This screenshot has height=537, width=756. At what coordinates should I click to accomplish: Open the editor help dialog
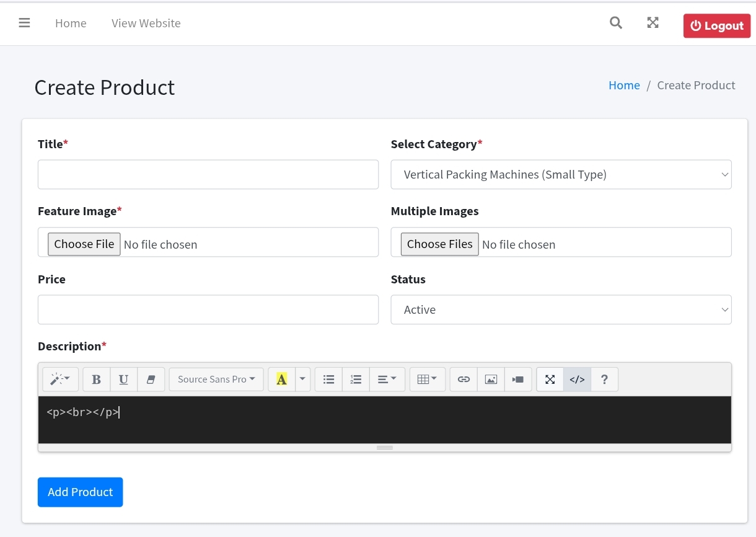click(x=605, y=379)
